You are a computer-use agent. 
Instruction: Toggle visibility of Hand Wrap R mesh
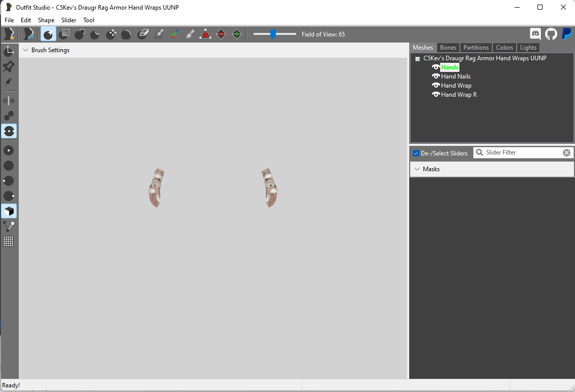[436, 95]
